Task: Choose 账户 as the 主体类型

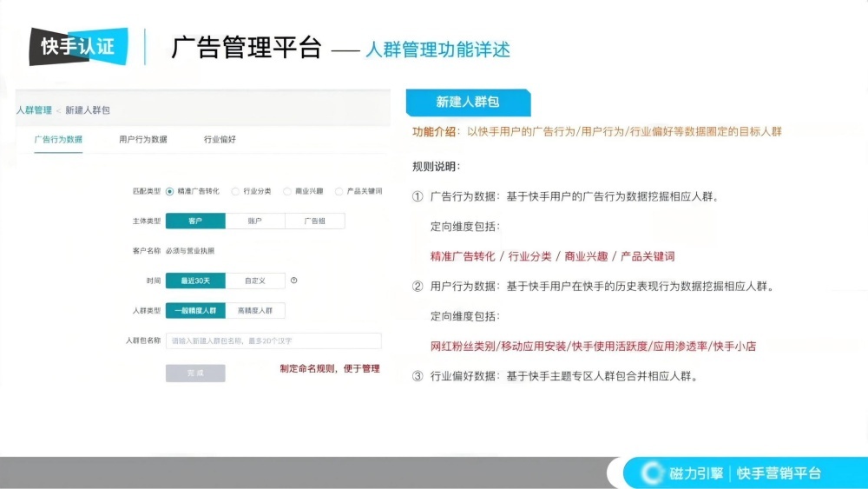Action: (255, 221)
